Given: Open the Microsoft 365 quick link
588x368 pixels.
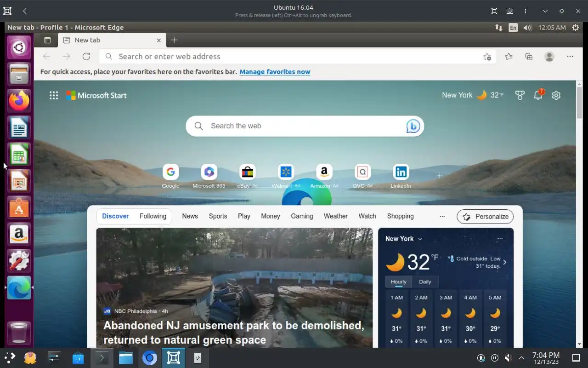Looking at the screenshot, I should click(209, 176).
